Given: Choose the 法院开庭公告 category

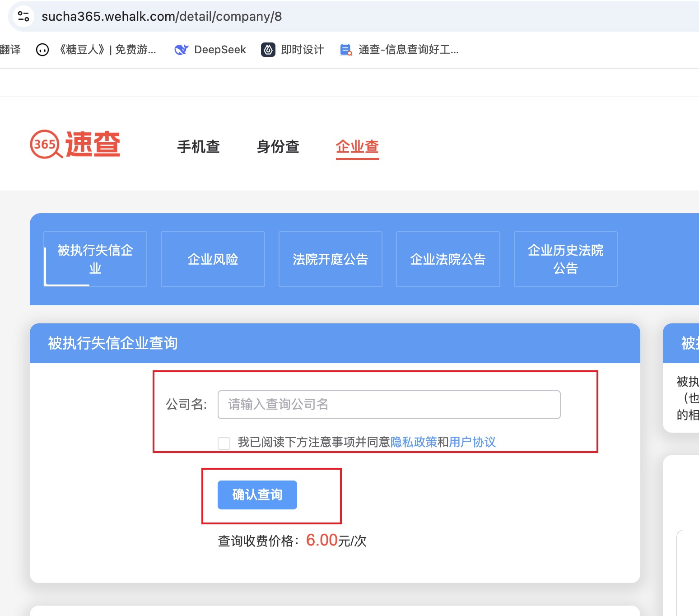Looking at the screenshot, I should [330, 259].
